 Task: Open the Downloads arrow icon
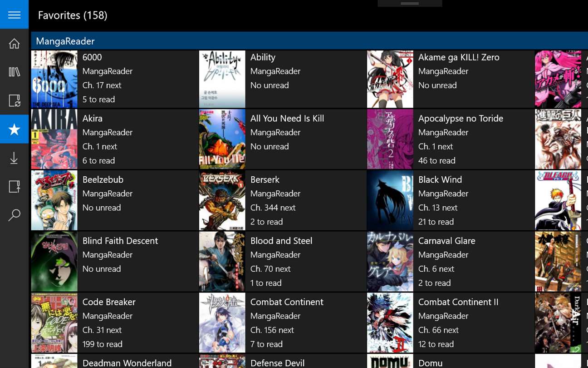(14, 158)
